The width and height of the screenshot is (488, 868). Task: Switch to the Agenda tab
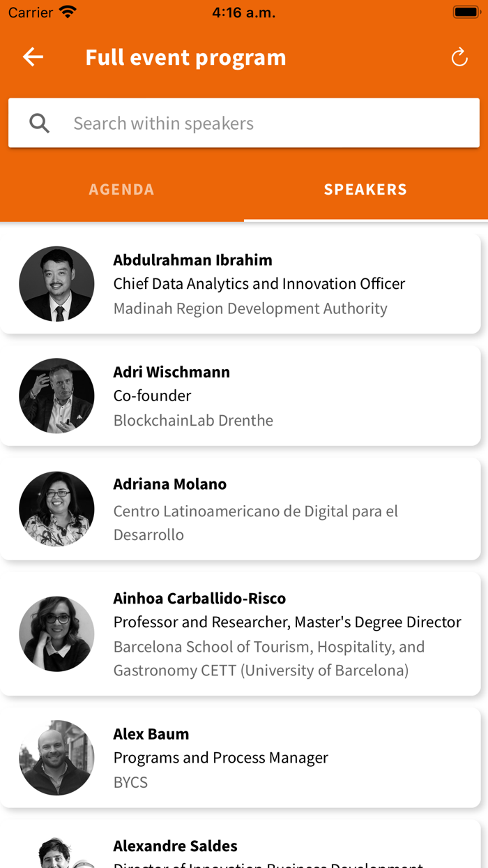121,189
